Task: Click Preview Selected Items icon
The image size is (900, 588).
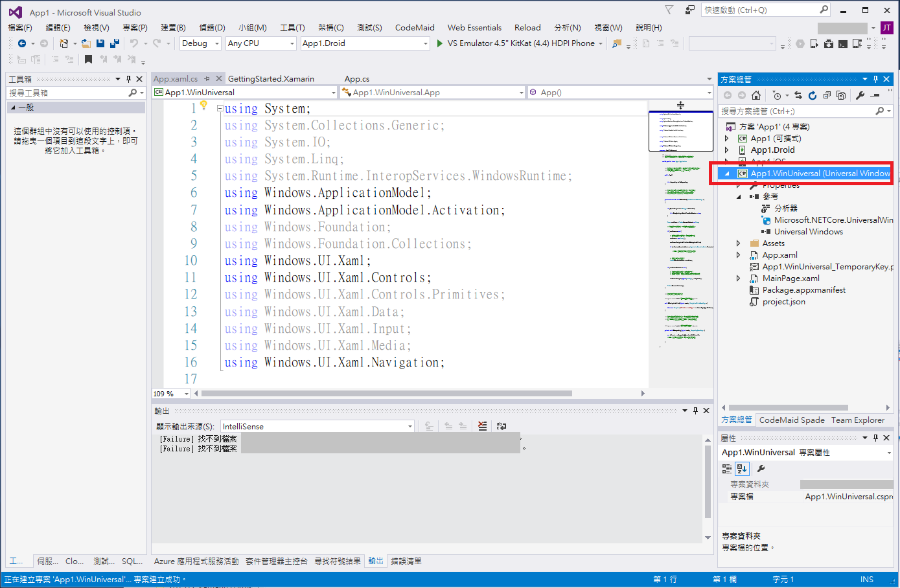Action: pos(875,95)
